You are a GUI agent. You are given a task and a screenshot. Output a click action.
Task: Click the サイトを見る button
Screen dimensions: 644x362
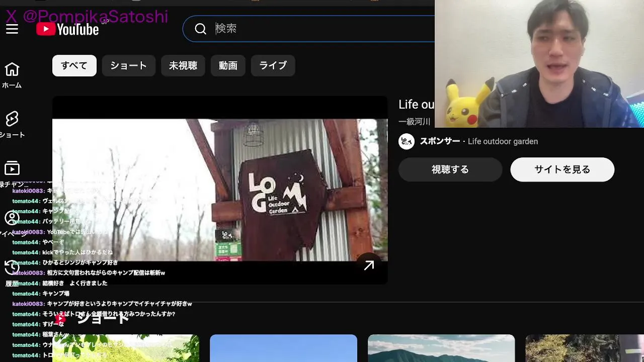(562, 169)
